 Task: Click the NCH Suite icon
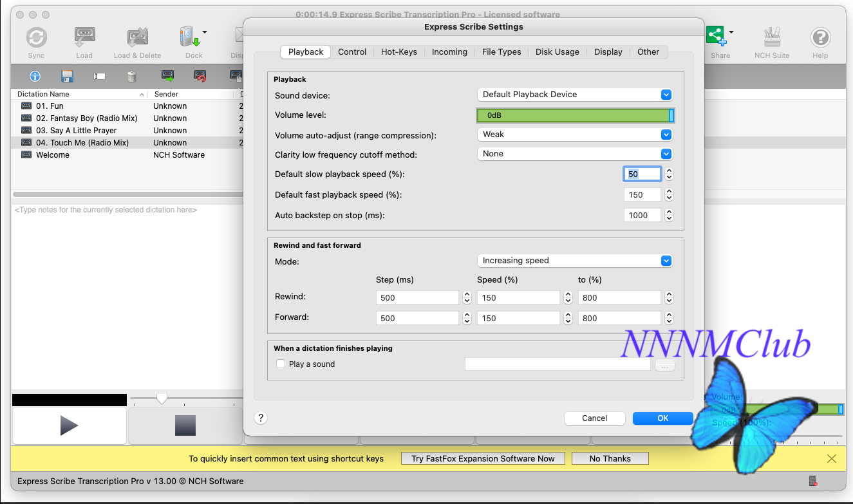[x=771, y=39]
